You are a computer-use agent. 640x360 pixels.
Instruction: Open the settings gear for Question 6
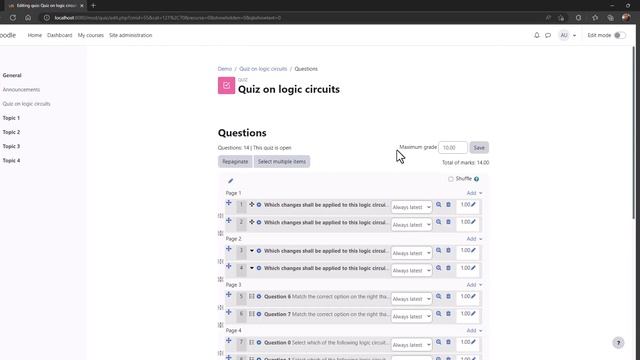point(259,297)
